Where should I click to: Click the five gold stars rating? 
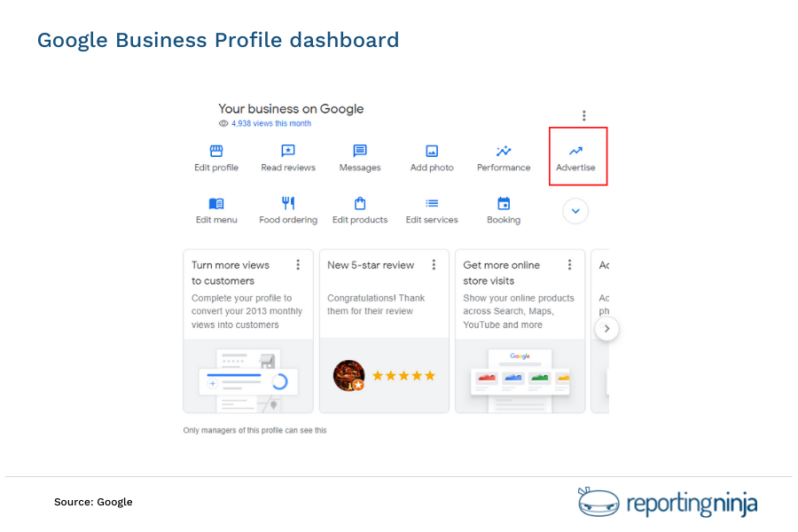point(404,376)
